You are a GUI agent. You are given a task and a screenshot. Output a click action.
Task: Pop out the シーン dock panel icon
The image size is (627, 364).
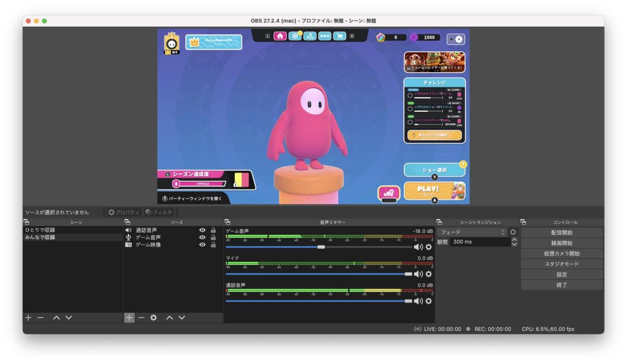pos(26,222)
